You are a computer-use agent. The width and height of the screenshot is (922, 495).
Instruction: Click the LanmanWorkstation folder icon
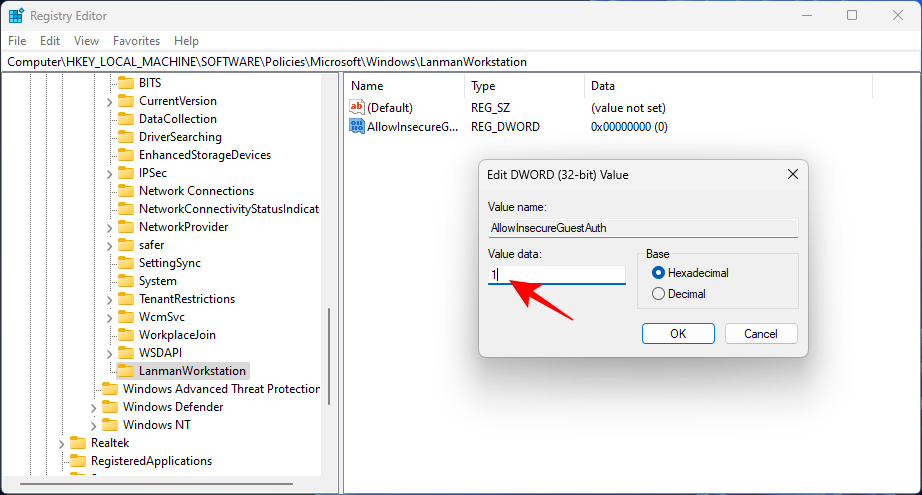pyautogui.click(x=126, y=371)
